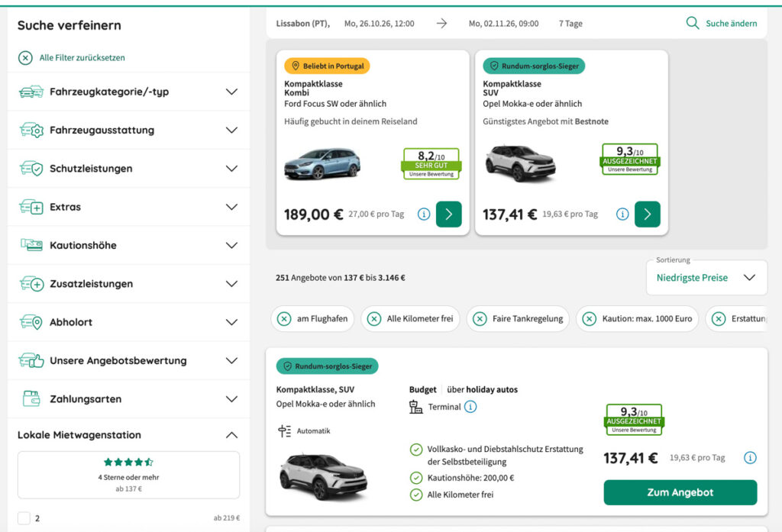Click the Opel Mokka-e image in list offer
The image size is (782, 532).
[324, 476]
